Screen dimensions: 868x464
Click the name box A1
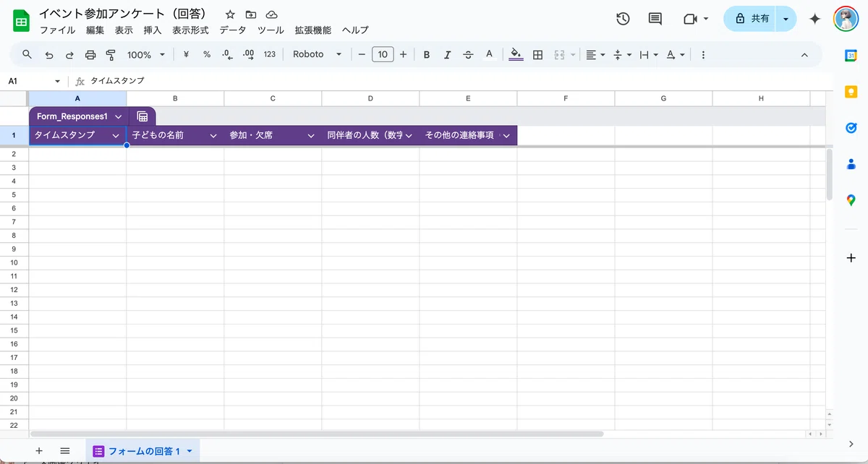[34, 81]
